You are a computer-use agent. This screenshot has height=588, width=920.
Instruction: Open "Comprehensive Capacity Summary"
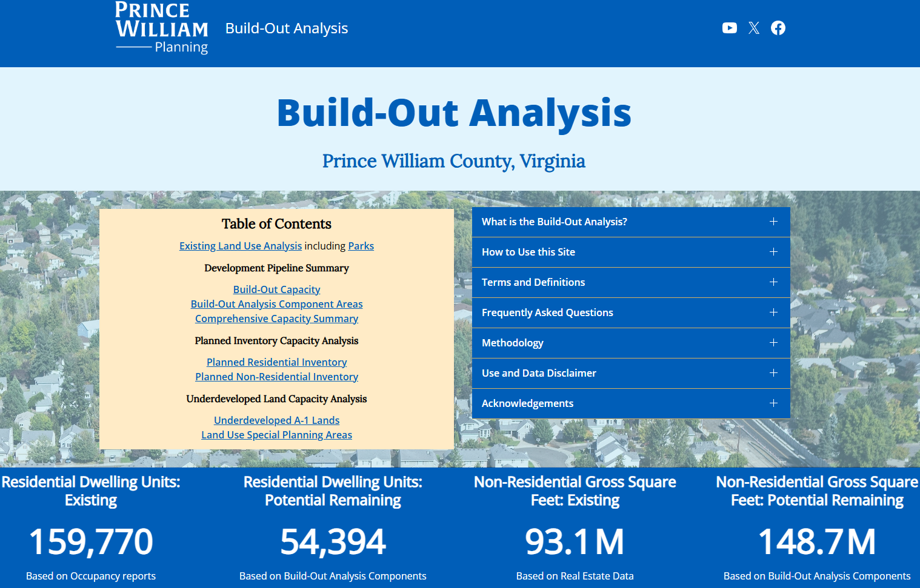point(276,318)
